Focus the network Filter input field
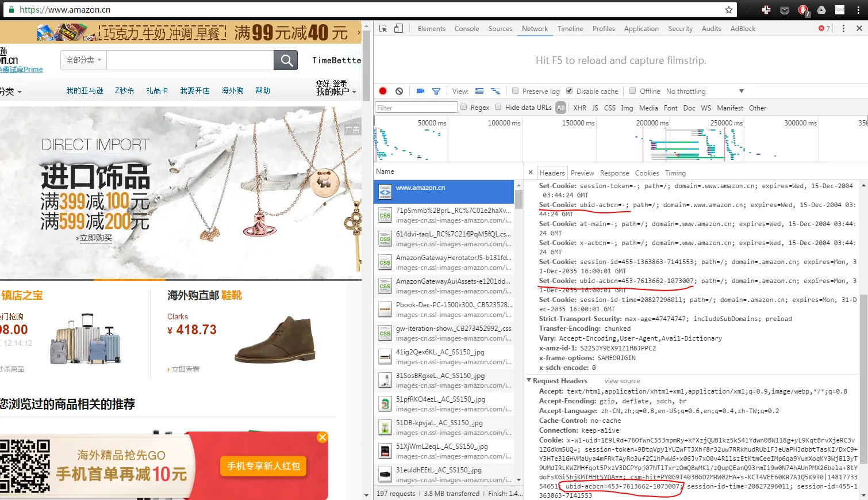This screenshot has width=868, height=500. 416,108
